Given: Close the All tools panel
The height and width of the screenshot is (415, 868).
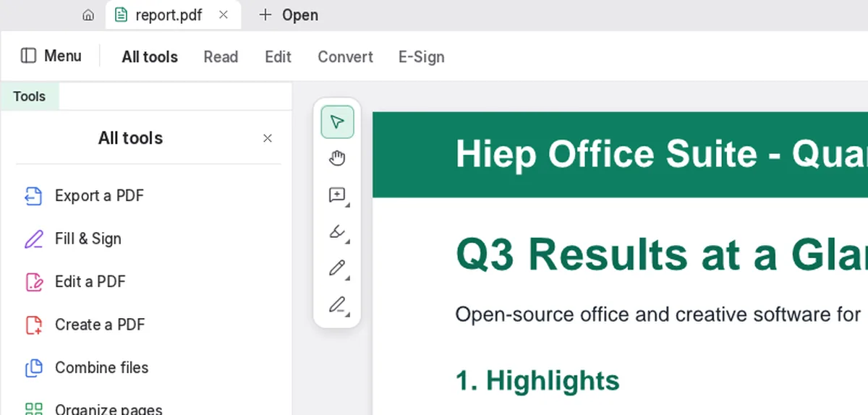Looking at the screenshot, I should click(268, 138).
